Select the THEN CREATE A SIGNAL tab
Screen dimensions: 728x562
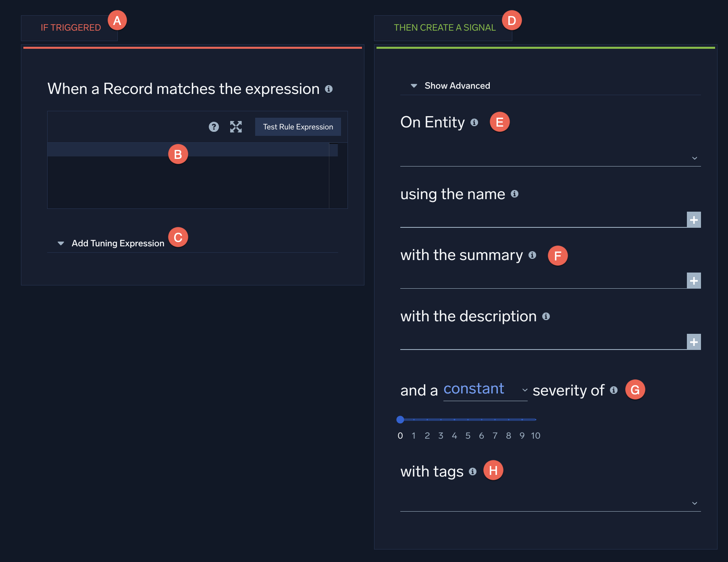[444, 28]
